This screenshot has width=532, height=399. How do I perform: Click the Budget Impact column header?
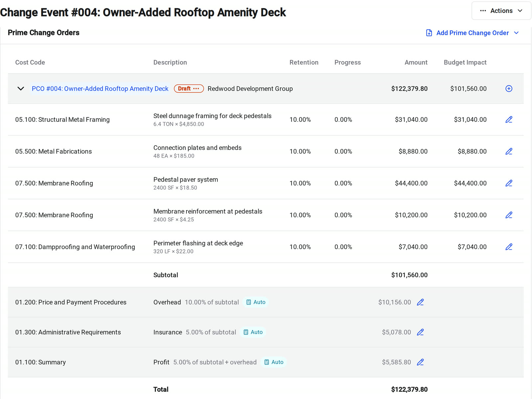point(465,63)
